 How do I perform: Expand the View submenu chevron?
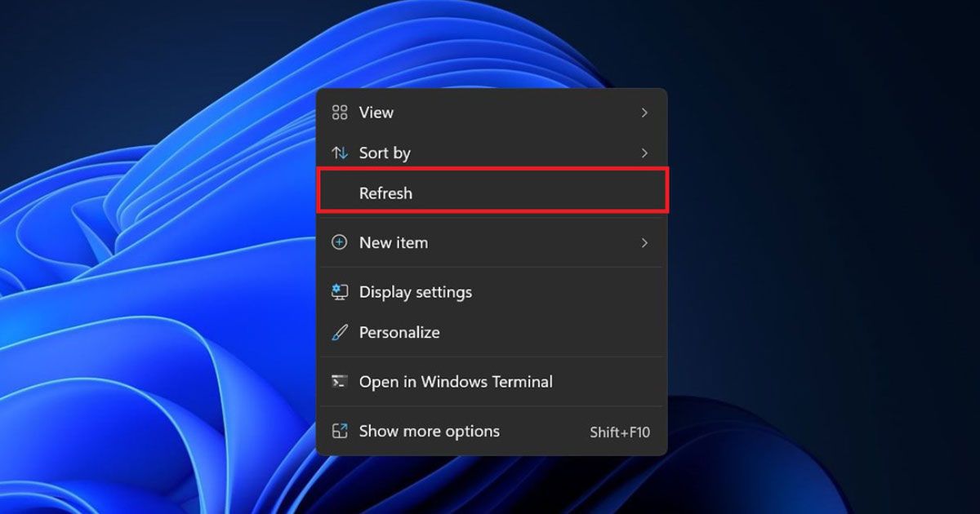(644, 112)
